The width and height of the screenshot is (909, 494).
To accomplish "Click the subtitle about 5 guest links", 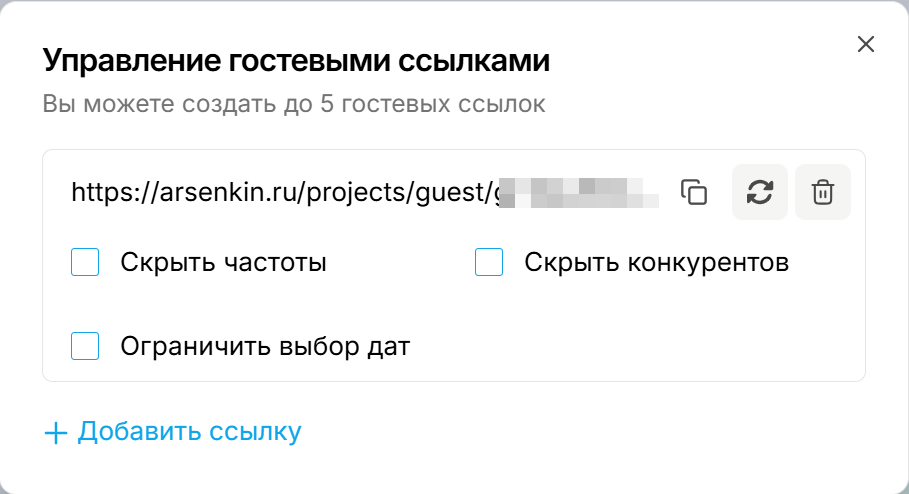I will click(x=293, y=104).
